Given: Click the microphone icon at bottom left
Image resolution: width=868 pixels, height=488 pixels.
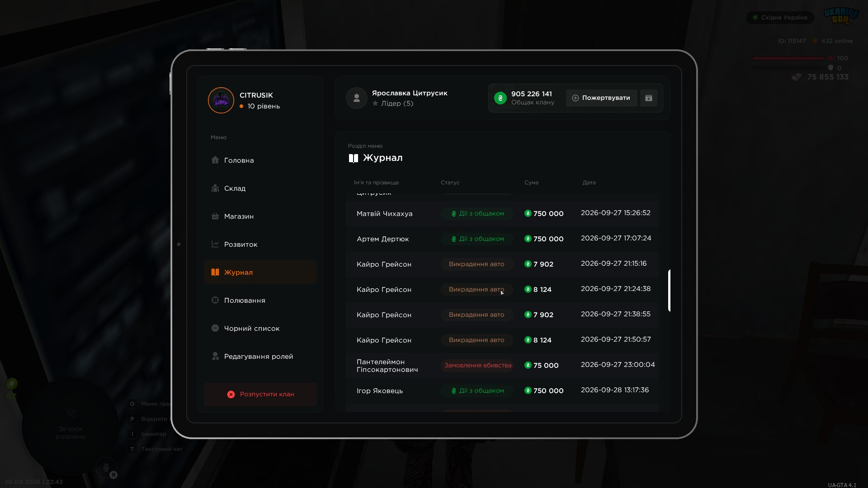Looking at the screenshot, I should click(106, 468).
